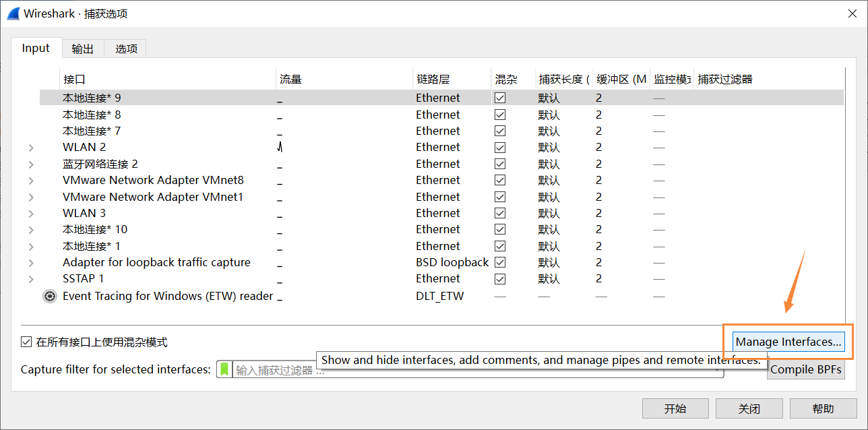Sort by the 接口 column header
Image resolution: width=868 pixels, height=430 pixels.
(168, 79)
